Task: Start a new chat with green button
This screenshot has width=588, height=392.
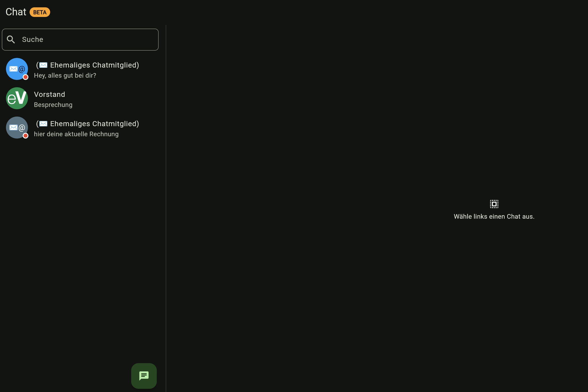Action: pos(144,376)
